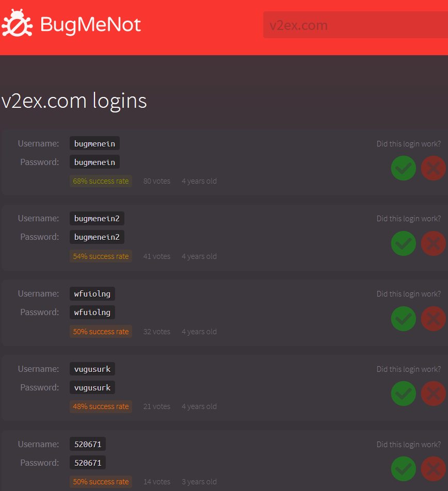Screen dimensions: 448x491
Task: Click the 68% success rate badge
Action: (101, 181)
